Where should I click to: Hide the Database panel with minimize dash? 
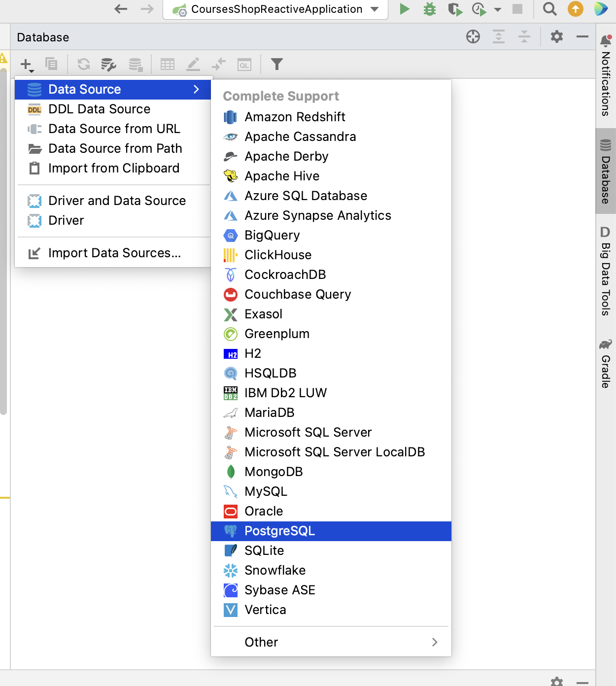click(x=582, y=37)
